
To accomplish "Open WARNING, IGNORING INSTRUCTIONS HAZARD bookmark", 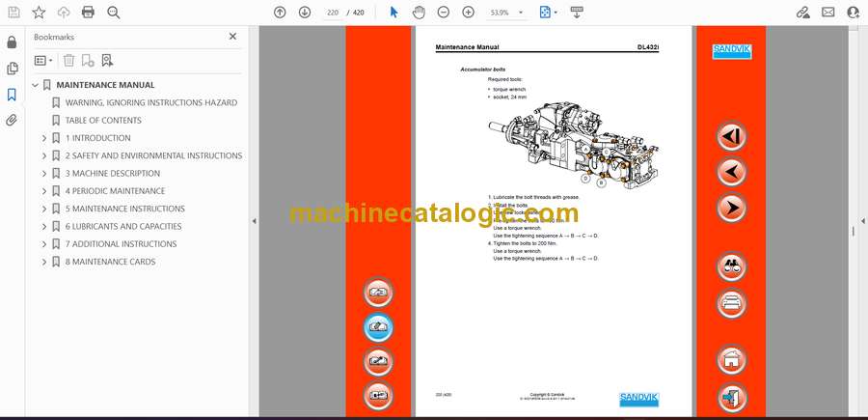I will pyautogui.click(x=151, y=102).
